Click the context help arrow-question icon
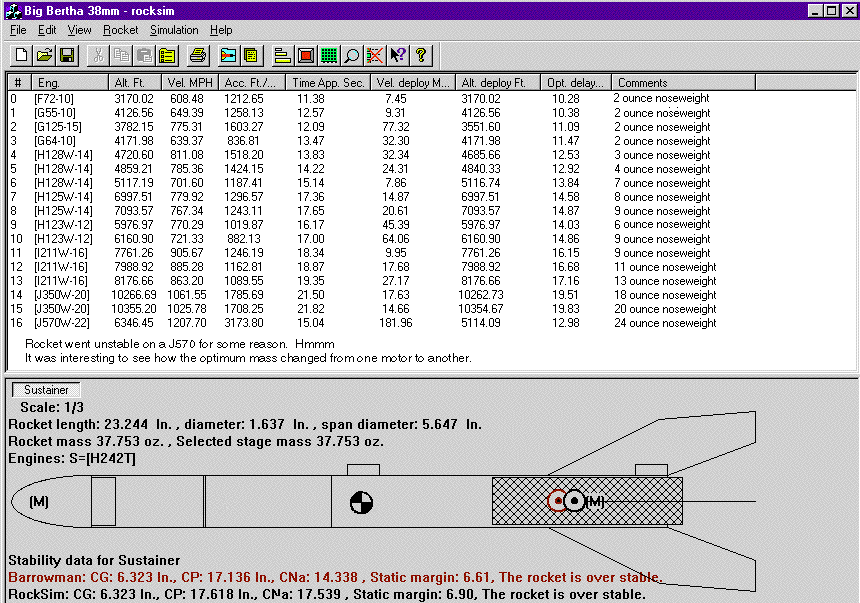The height and width of the screenshot is (603, 860). point(398,55)
